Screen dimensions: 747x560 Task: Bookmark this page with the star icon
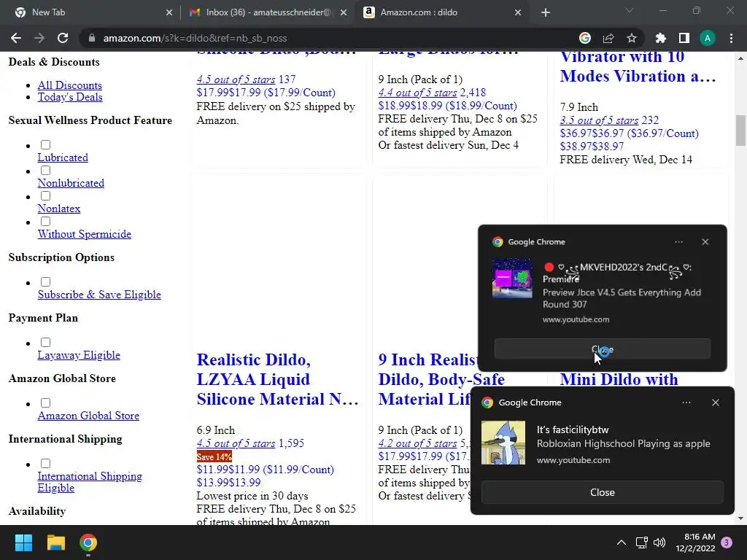[x=632, y=38]
